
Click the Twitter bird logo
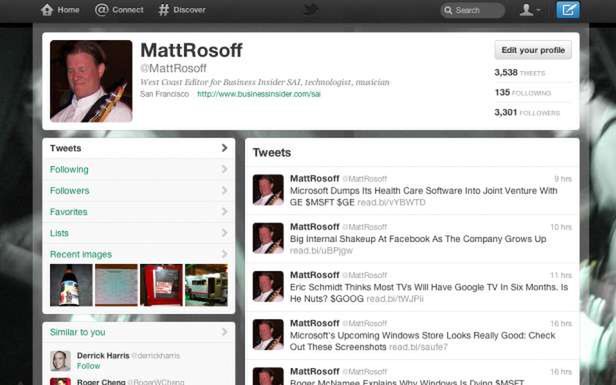[x=311, y=9]
